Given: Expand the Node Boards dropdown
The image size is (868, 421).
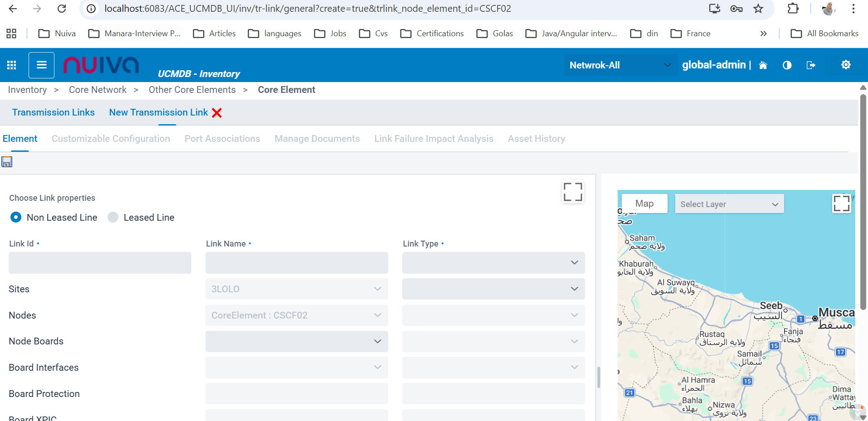Looking at the screenshot, I should pyautogui.click(x=297, y=341).
